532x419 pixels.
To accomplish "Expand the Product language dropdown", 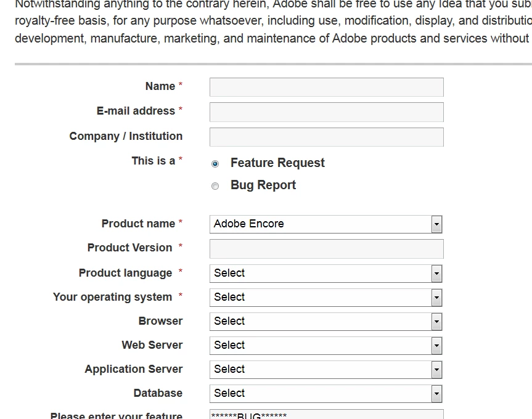I will (x=436, y=274).
